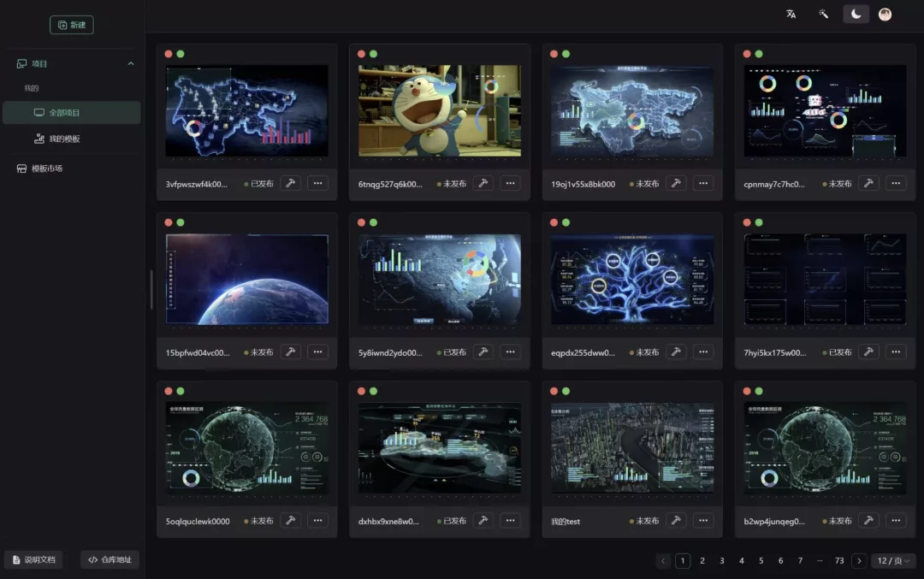
Task: Click the 新建 button
Action: coord(72,25)
